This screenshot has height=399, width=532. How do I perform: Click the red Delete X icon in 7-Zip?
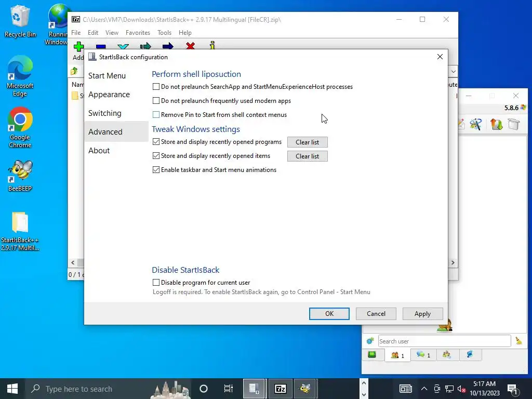(190, 46)
